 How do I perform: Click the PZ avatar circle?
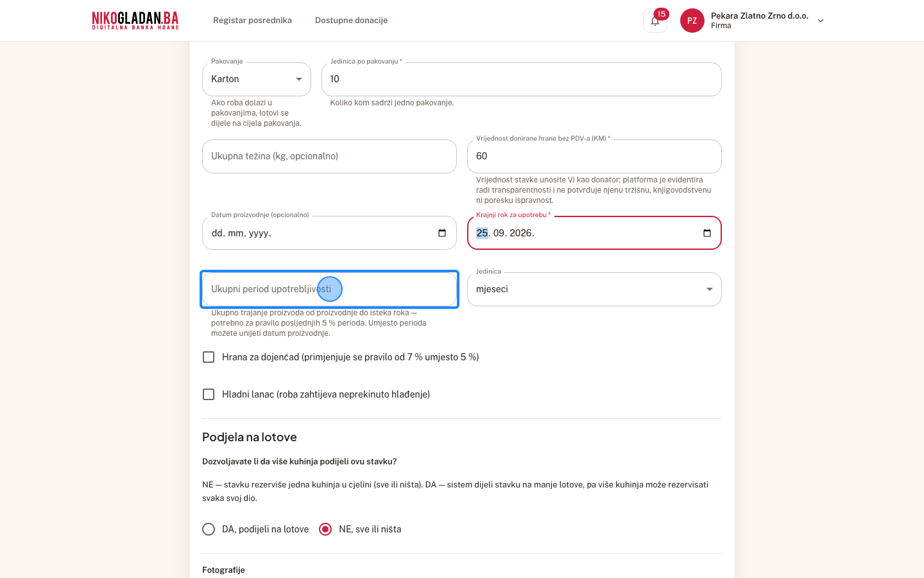click(692, 21)
